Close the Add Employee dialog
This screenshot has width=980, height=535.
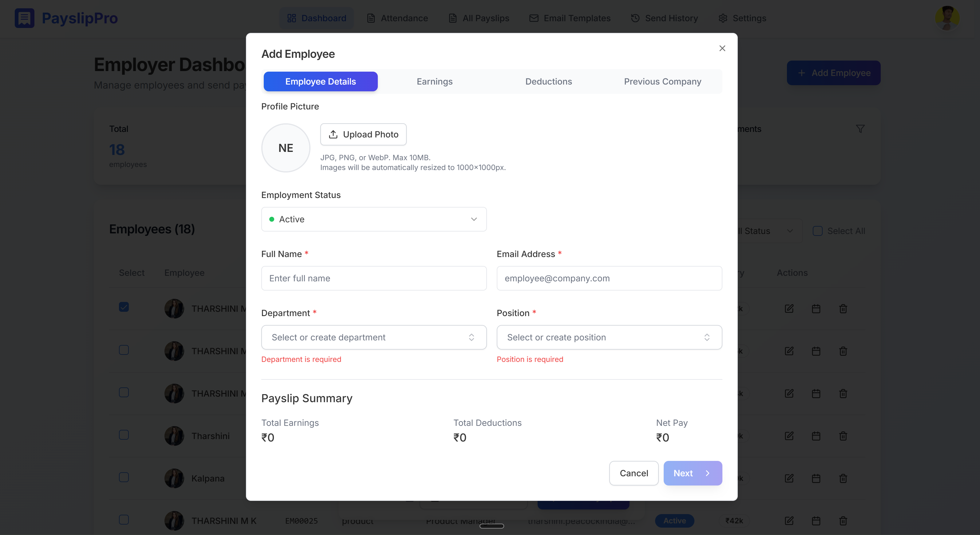722,48
